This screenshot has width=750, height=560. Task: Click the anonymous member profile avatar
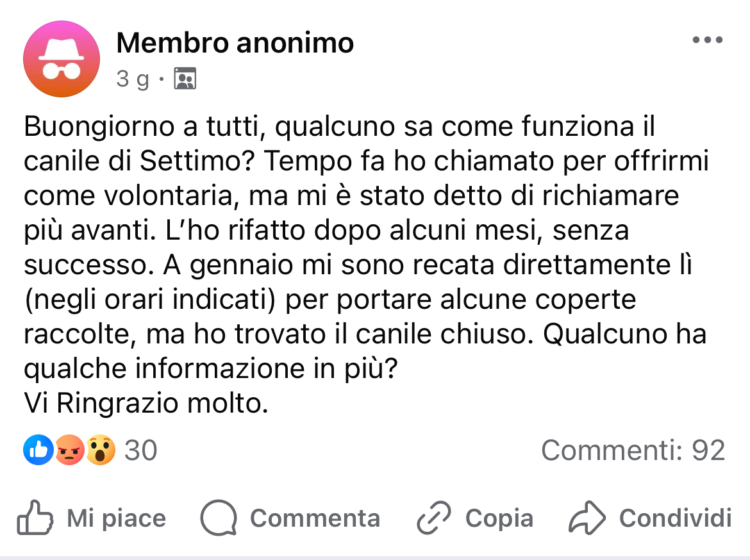pyautogui.click(x=62, y=59)
